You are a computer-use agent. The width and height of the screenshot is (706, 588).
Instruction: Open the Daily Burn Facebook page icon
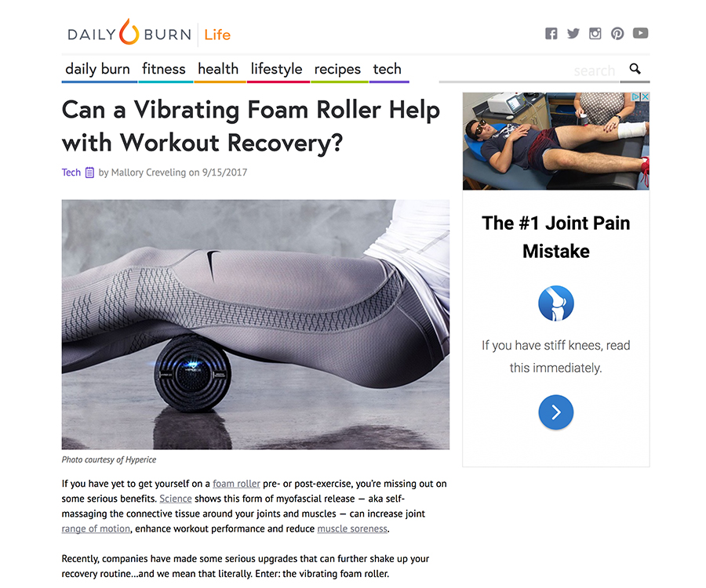551,33
